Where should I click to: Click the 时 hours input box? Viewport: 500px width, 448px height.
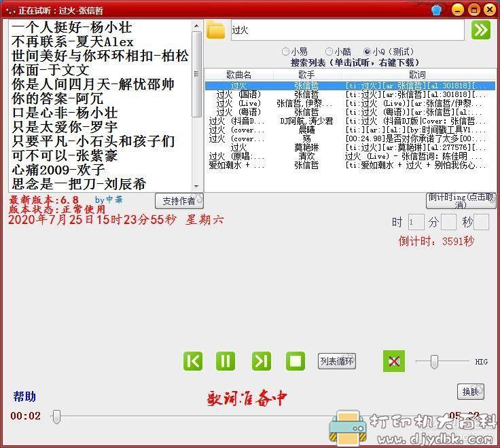416,222
